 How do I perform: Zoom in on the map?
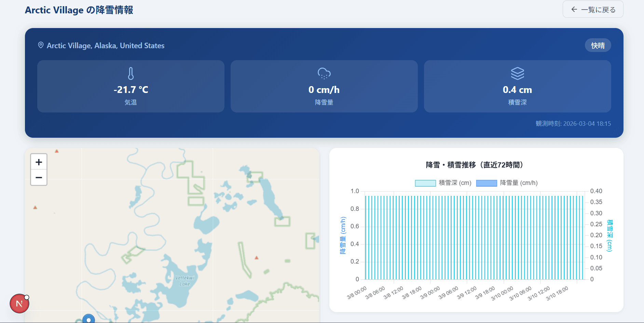[39, 162]
